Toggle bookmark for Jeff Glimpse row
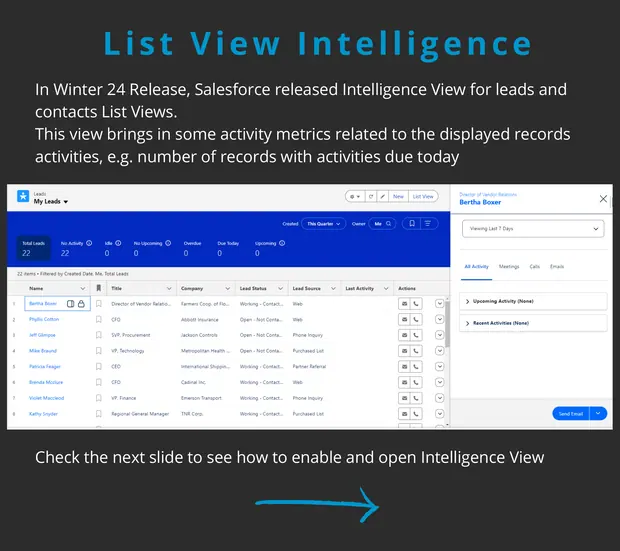This screenshot has width=620, height=551. pyautogui.click(x=99, y=335)
